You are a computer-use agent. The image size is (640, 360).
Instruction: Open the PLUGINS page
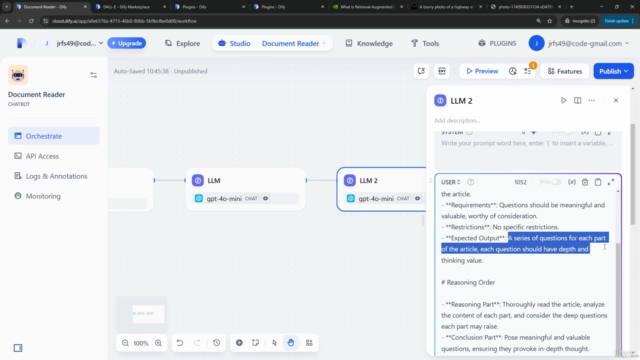pos(497,43)
